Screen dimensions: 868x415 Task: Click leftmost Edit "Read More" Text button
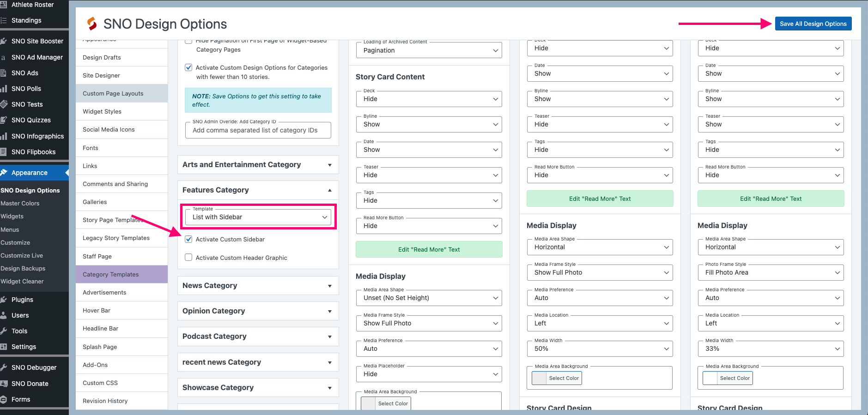pyautogui.click(x=429, y=249)
